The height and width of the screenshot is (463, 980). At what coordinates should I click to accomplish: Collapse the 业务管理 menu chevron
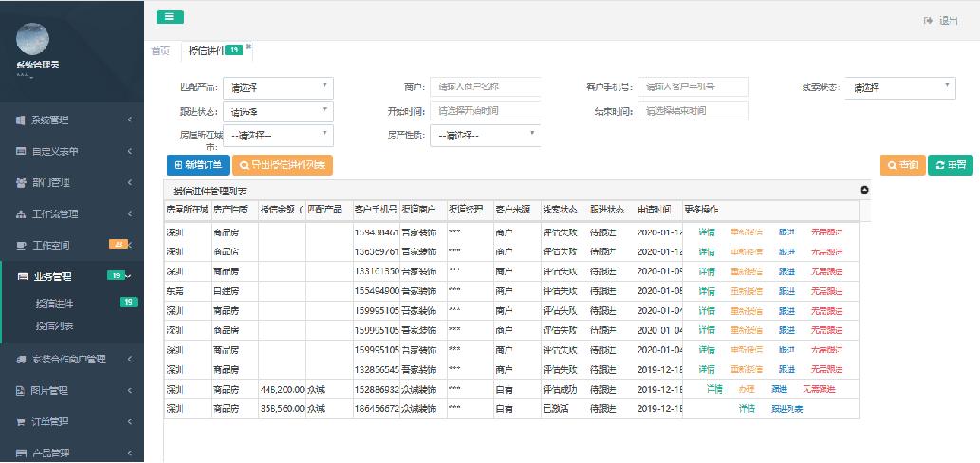[129, 276]
